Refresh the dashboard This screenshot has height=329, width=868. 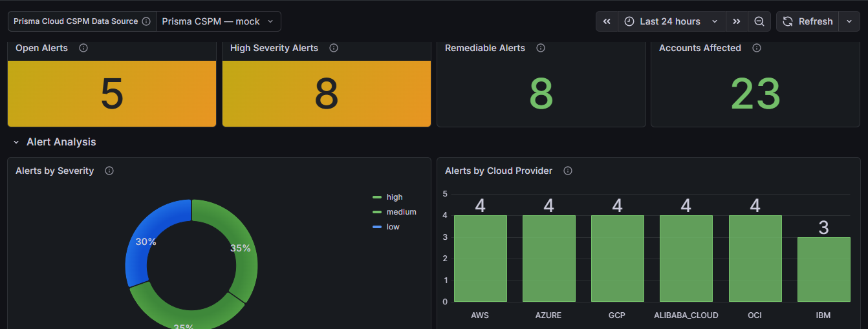[808, 21]
